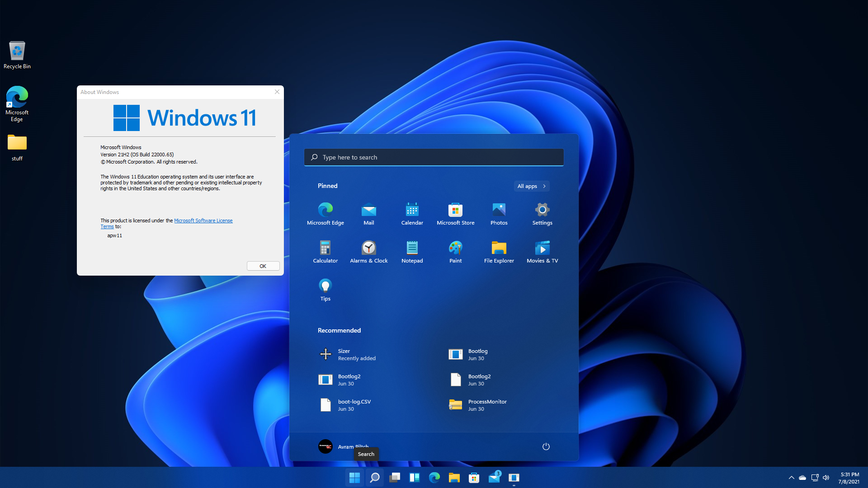Open Paint from the pinned apps
Viewport: 868px width, 488px height.
tap(455, 252)
